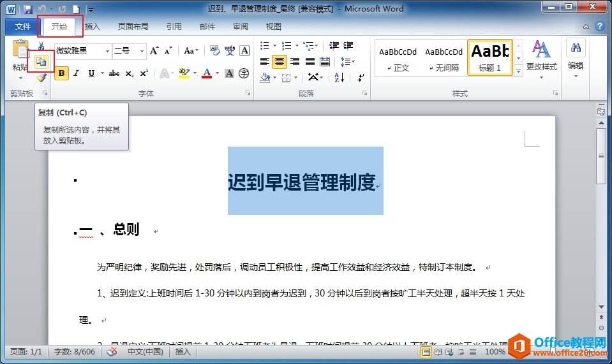Increase paragraph indent

(348, 46)
